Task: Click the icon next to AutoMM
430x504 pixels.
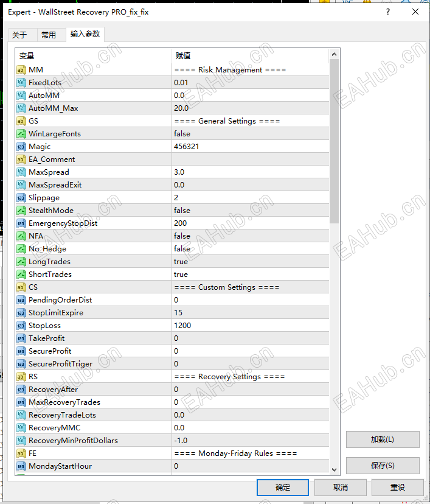Action: coord(21,96)
